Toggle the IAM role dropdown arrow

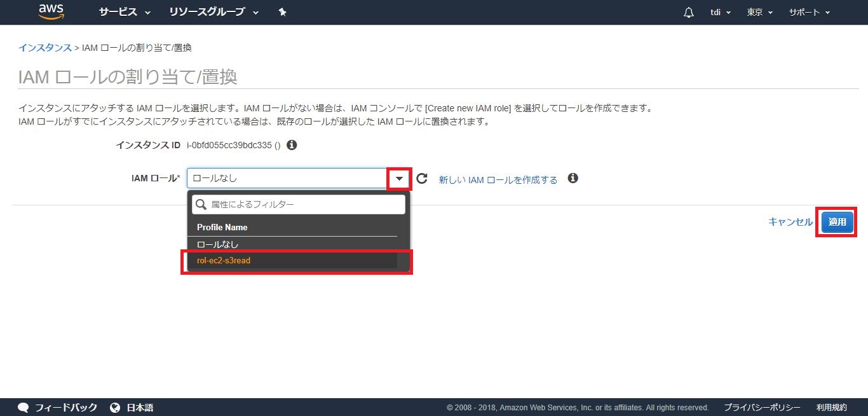click(x=399, y=179)
